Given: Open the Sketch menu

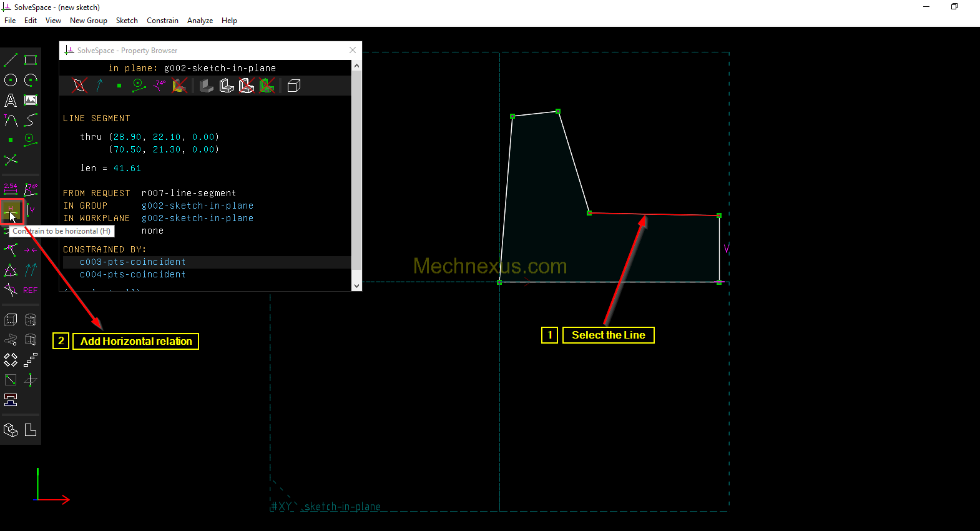Looking at the screenshot, I should [x=127, y=21].
